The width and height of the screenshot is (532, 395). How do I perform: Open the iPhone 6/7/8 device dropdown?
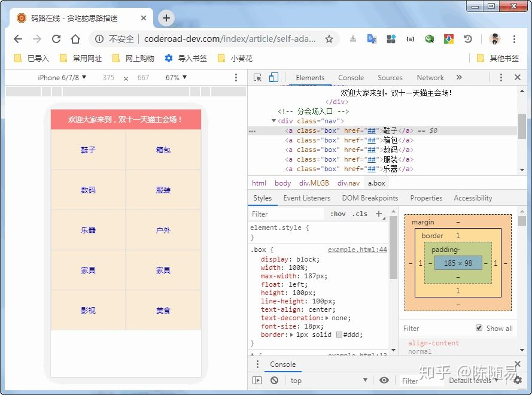(x=62, y=78)
